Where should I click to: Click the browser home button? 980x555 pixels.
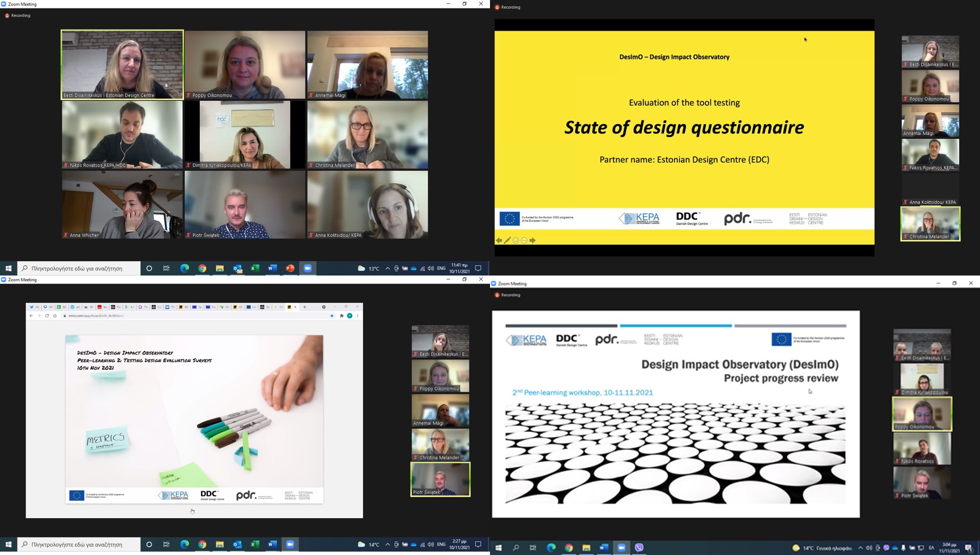tap(55, 316)
